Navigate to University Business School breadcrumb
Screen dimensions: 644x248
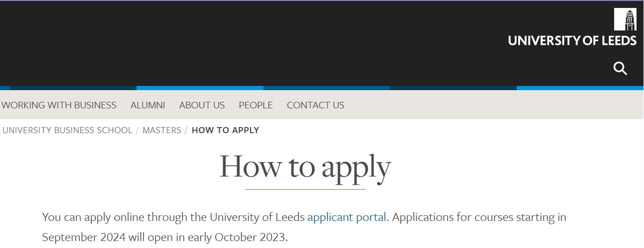click(67, 130)
